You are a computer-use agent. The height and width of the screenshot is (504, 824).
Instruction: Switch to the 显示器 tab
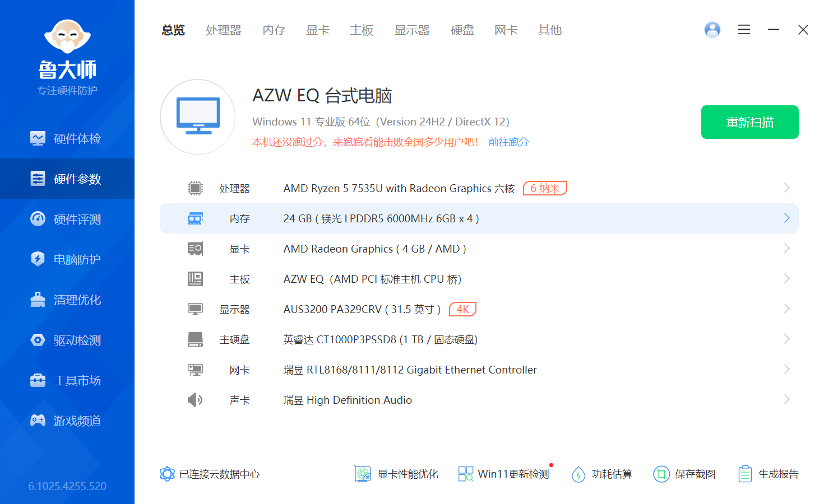click(x=412, y=30)
